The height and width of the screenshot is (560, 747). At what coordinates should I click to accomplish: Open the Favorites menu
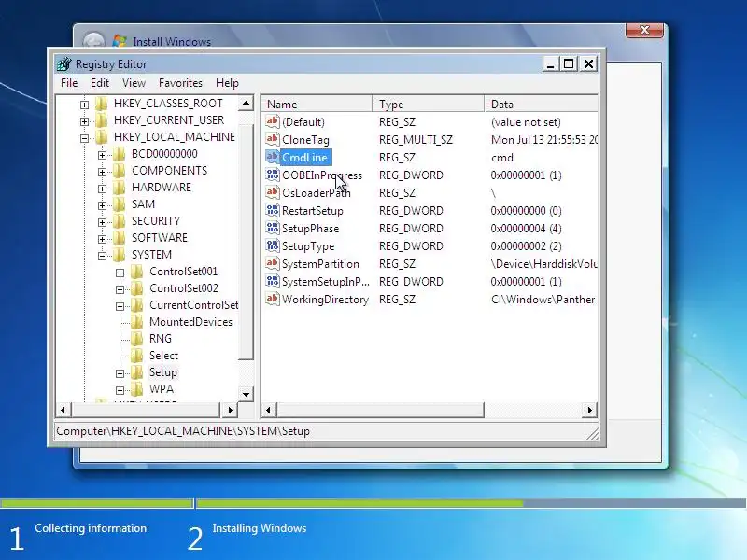coord(180,83)
